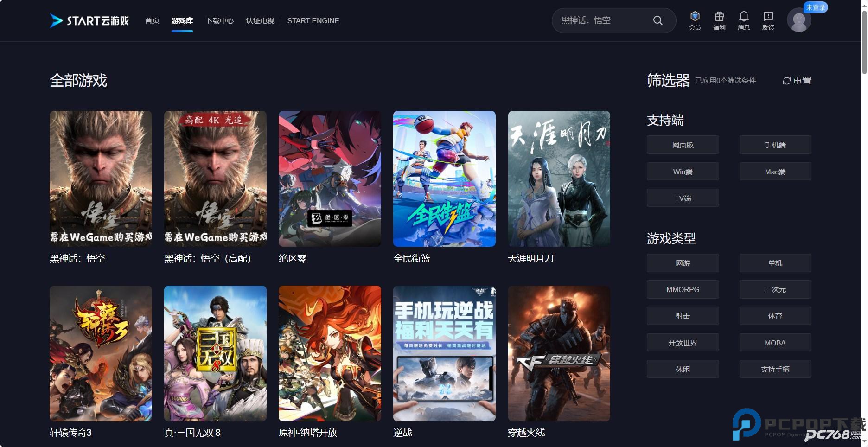
Task: Click the START ENGINE link
Action: tap(313, 20)
